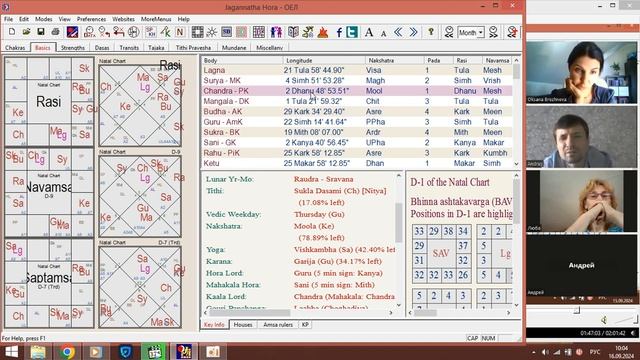The width and height of the screenshot is (640, 360).
Task: Click the Longitude column header
Action: coord(324,60)
